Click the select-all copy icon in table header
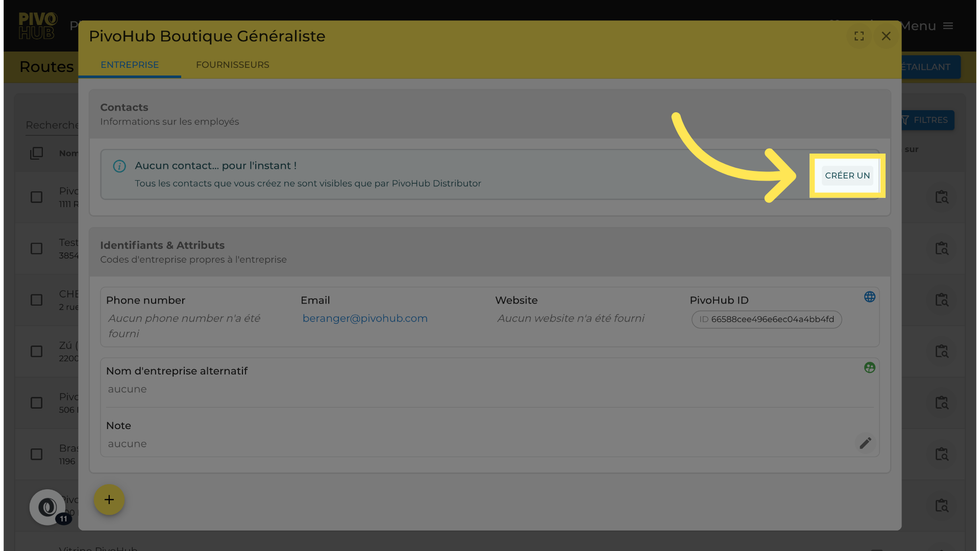This screenshot has width=980, height=551. pos(36,153)
